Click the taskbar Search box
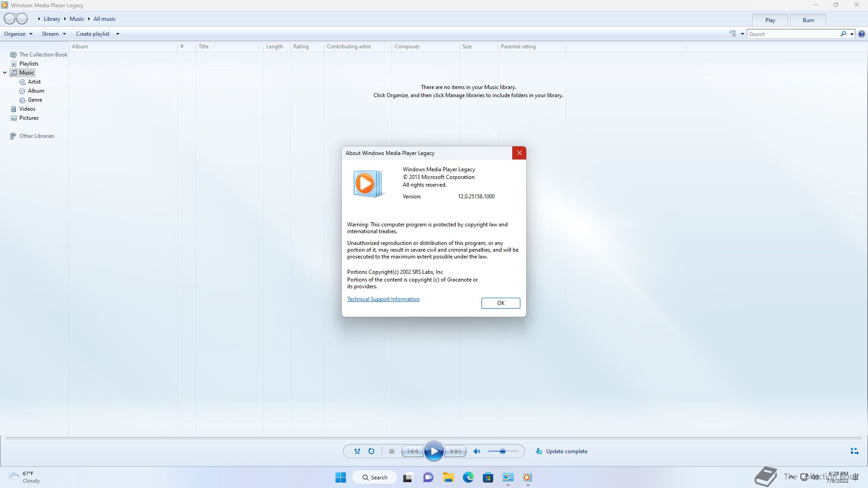868x488 pixels. 375,478
